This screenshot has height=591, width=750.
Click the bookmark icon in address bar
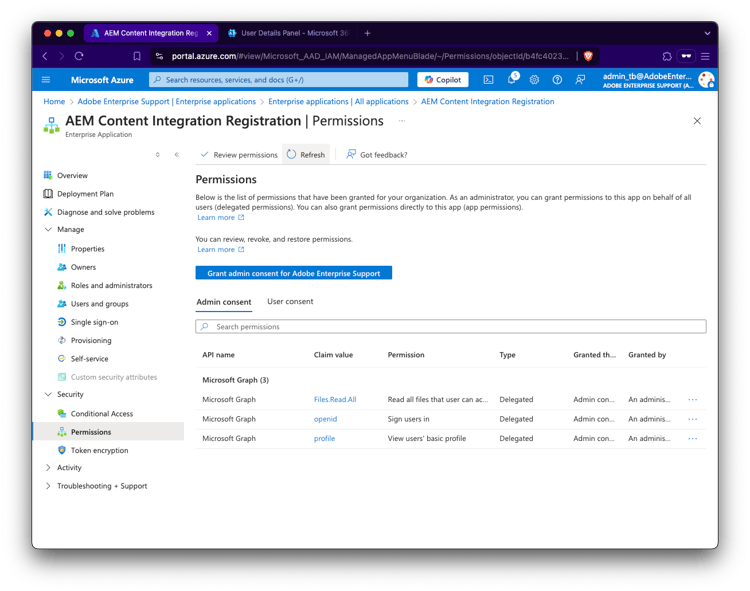[137, 56]
